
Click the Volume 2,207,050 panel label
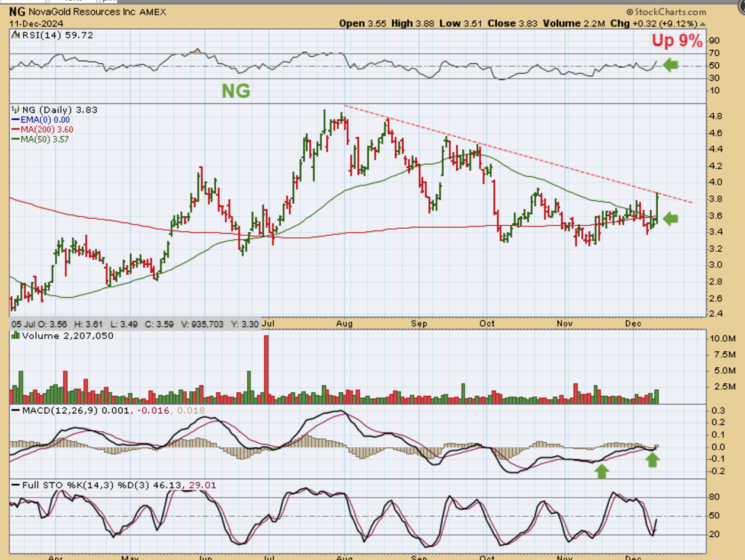click(x=68, y=335)
